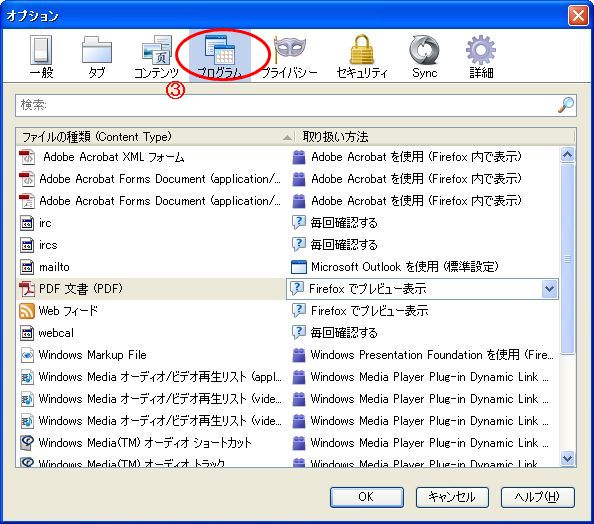
Task: Click the Microsoft Outlook window icon
Action: pyautogui.click(x=299, y=267)
